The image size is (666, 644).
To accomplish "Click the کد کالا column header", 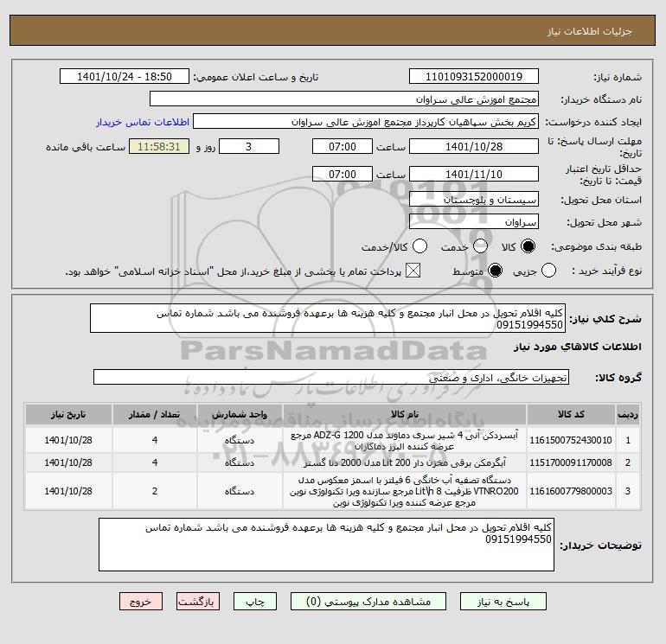I will pyautogui.click(x=571, y=414).
